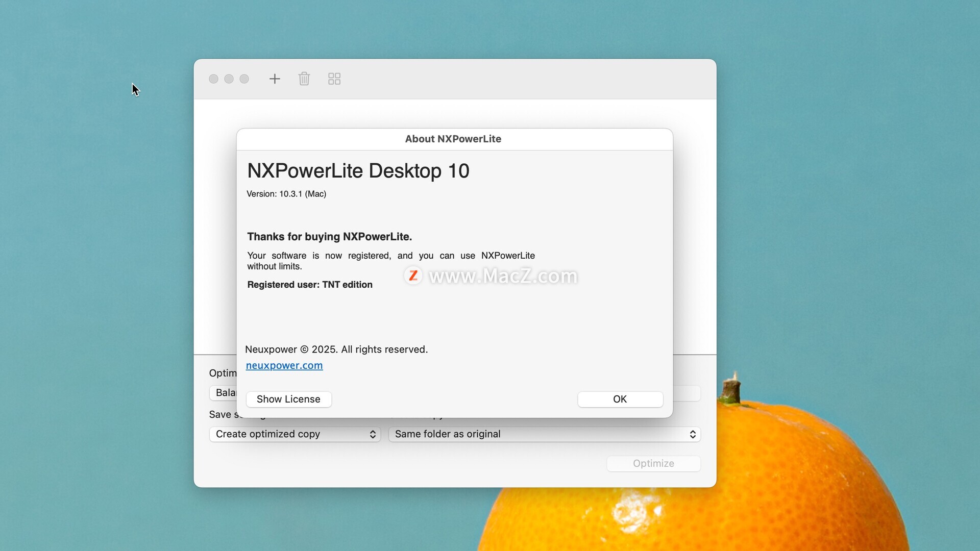Click the Version: 10.3.1 (Mac) text
The image size is (980, 551).
(286, 194)
